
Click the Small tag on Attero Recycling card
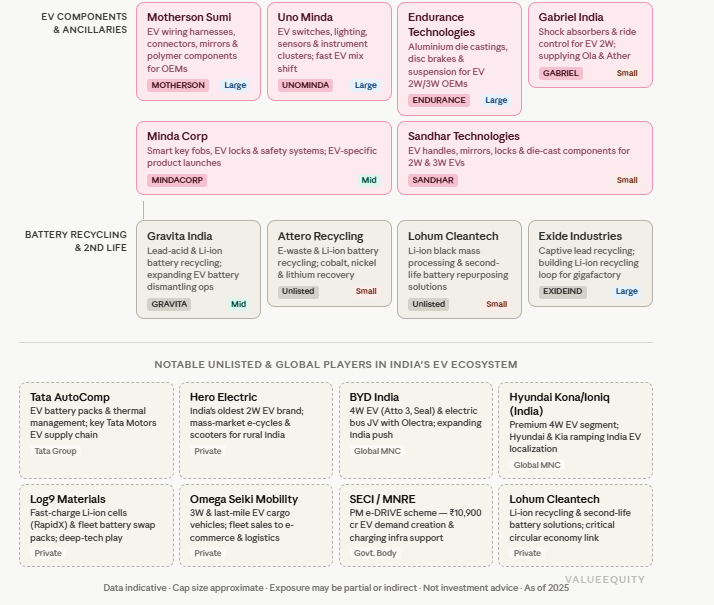(x=366, y=291)
